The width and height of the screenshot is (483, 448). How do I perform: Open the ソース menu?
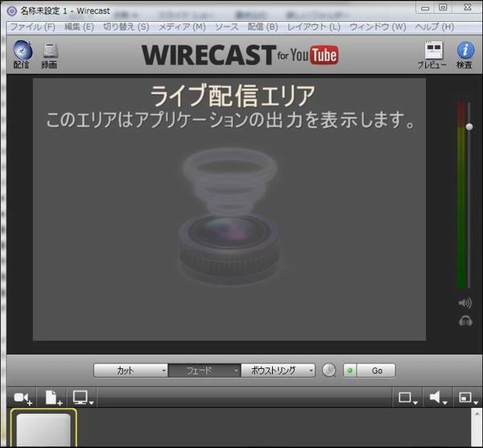[x=227, y=27]
